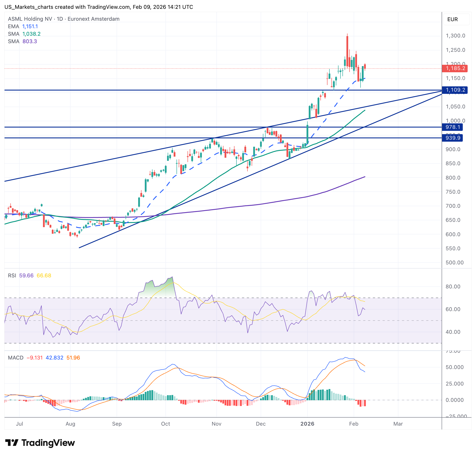Screen dimensions: 476x456
Task: Click the yellow RSI value 66.68
Action: (44, 276)
